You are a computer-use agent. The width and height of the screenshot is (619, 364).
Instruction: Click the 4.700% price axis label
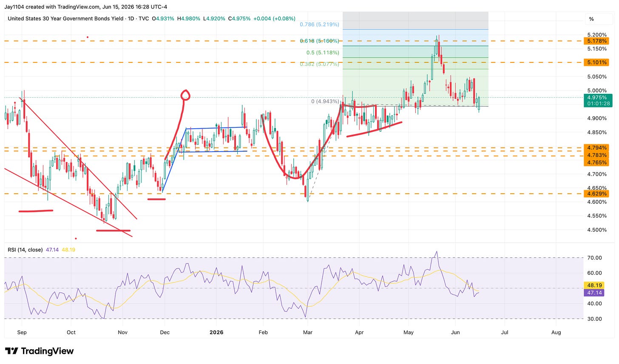click(597, 174)
